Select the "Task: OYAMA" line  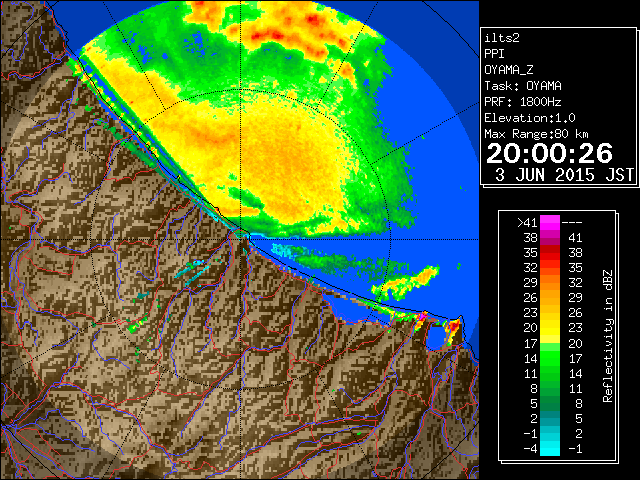click(x=523, y=86)
